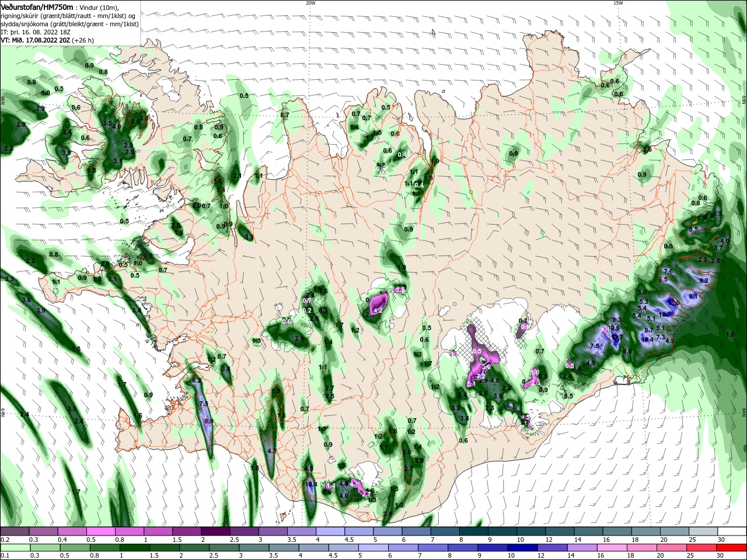Image resolution: width=747 pixels, height=560 pixels.
Task: Click the darkest green 1 swatch in the lower legend row
Action: pos(134,547)
